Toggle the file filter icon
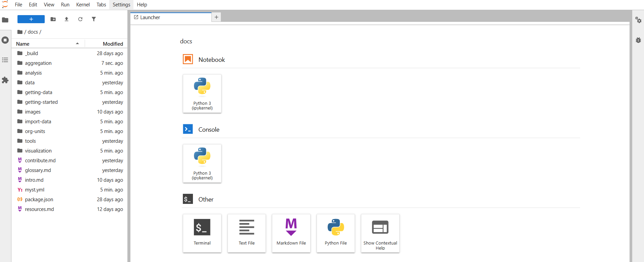This screenshot has height=262, width=644. click(94, 19)
